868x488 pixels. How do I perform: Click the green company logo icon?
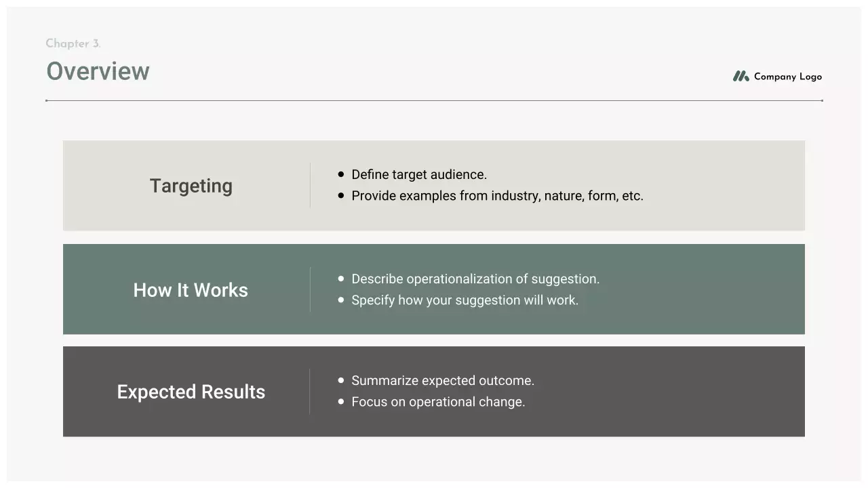pos(741,77)
